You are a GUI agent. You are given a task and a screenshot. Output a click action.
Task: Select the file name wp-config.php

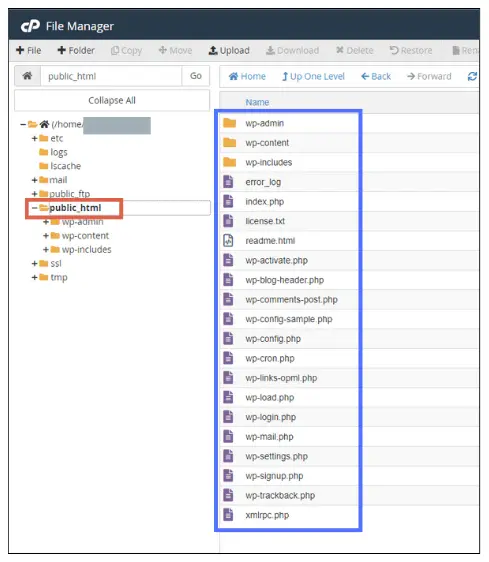(273, 339)
